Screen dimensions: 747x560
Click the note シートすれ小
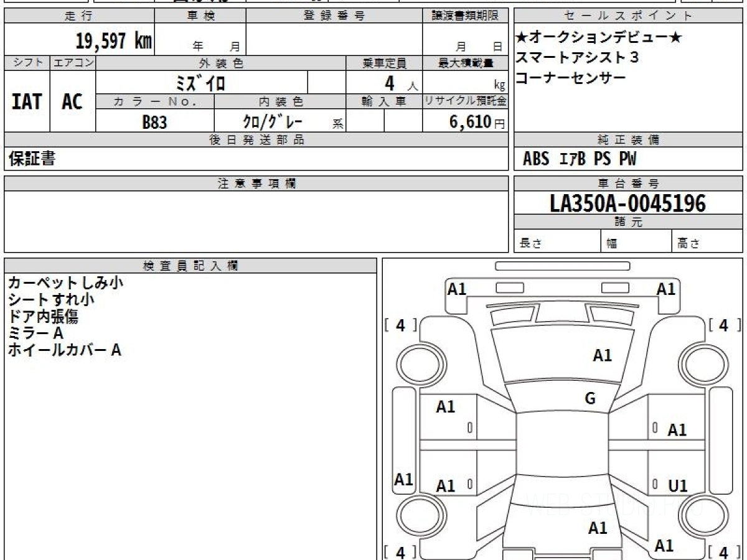51,299
